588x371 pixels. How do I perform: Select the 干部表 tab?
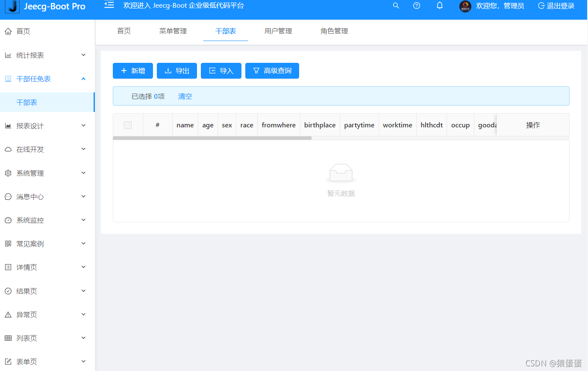pos(226,31)
